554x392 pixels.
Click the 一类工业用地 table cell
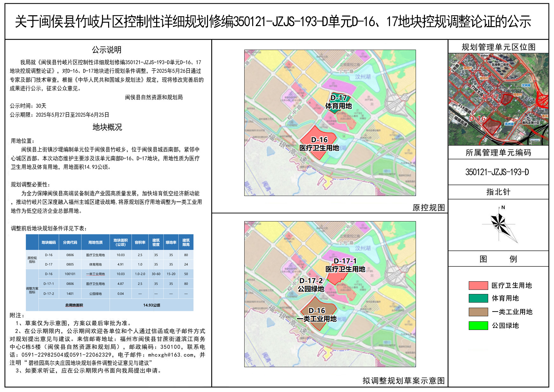[x=95, y=274]
